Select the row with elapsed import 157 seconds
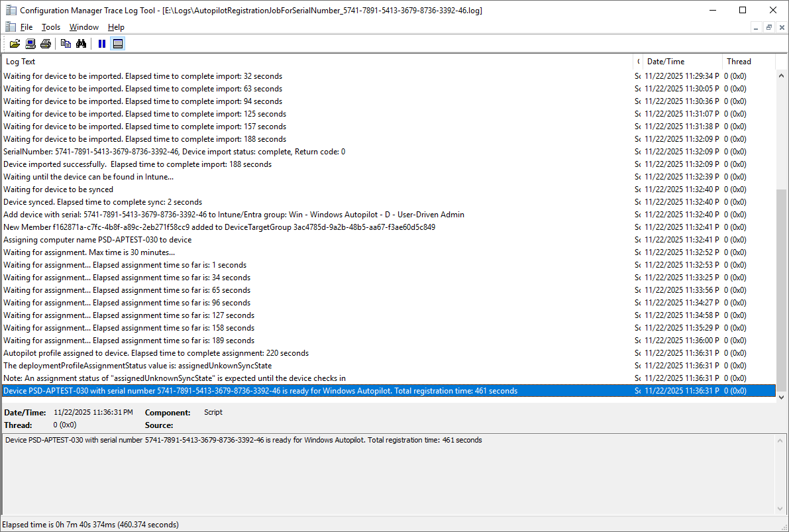The image size is (789, 532). point(388,127)
